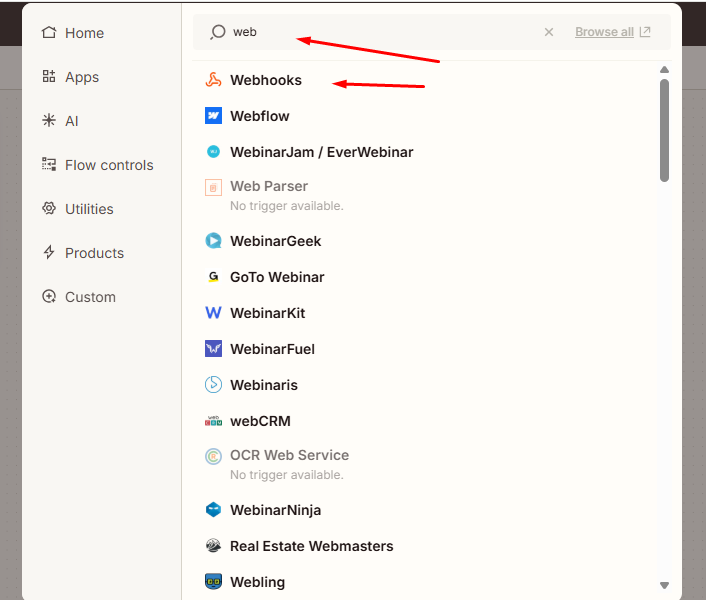
Task: Click the Webling face logo icon
Action: (213, 582)
